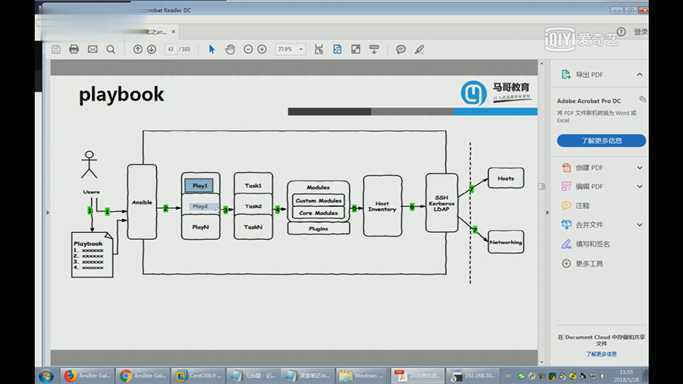
Task: Click the help question mark icon
Action: 621,31
